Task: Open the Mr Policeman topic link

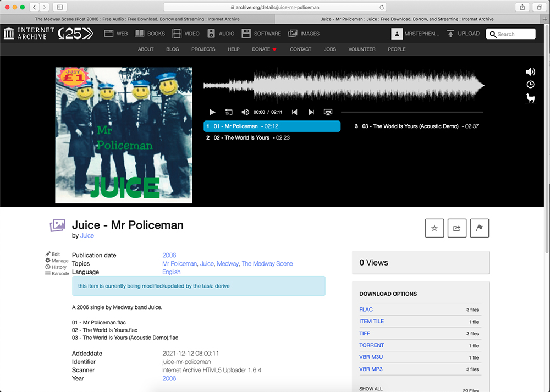Action: coord(180,264)
